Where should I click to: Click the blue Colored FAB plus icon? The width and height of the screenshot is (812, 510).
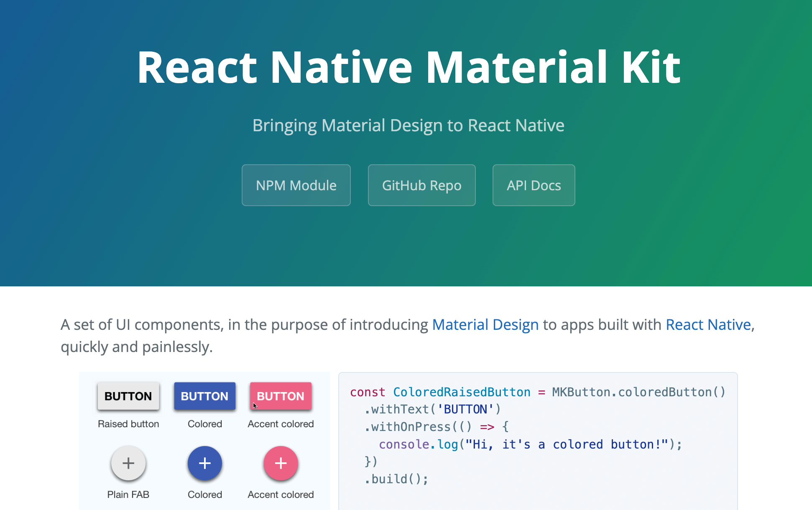[204, 463]
